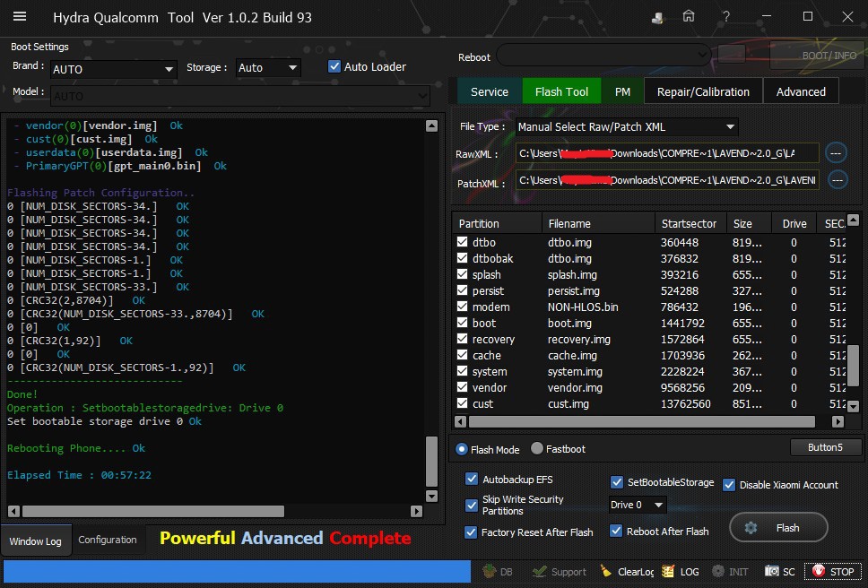Switch to the PM tab
The height and width of the screenshot is (588, 868).
coord(622,91)
